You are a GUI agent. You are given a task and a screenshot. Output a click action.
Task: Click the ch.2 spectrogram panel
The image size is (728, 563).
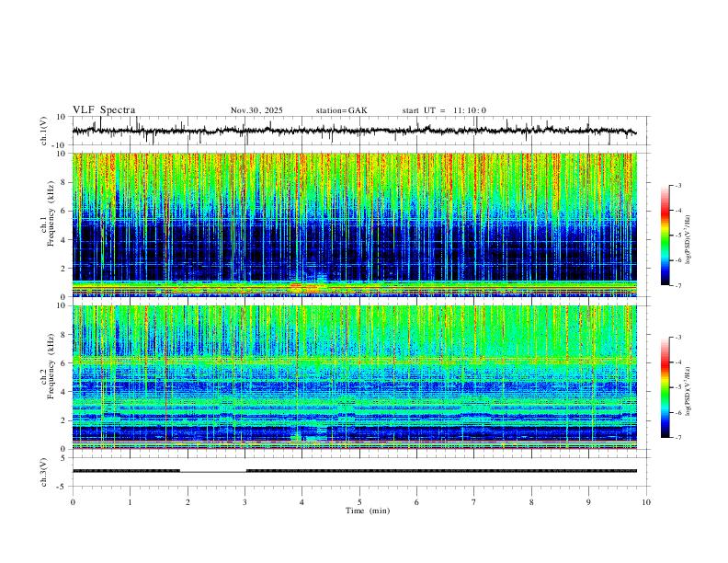click(x=355, y=377)
